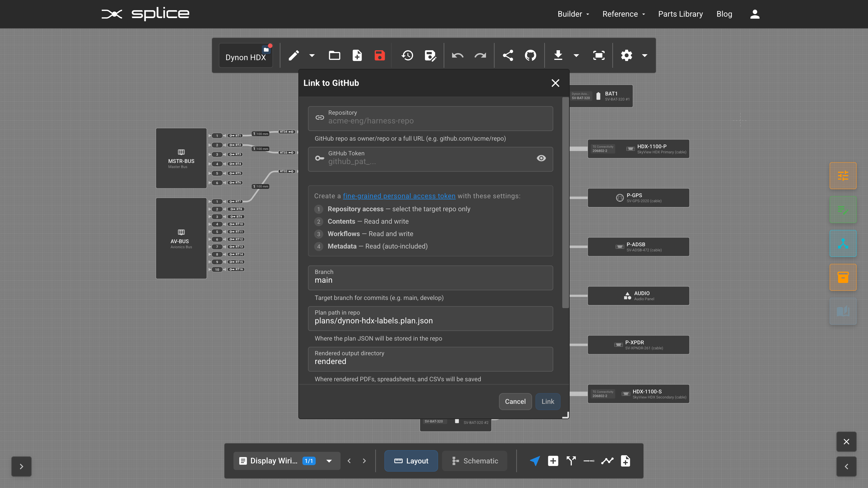Expand the left side panel chevron
This screenshot has height=488, width=868.
click(21, 466)
